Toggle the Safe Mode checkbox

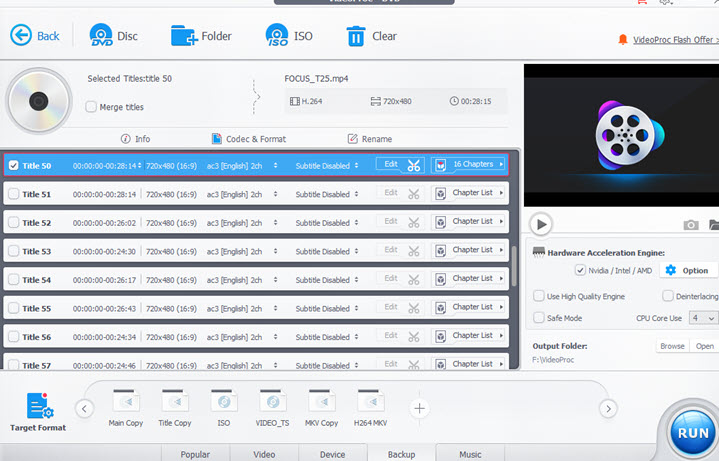[x=539, y=318]
